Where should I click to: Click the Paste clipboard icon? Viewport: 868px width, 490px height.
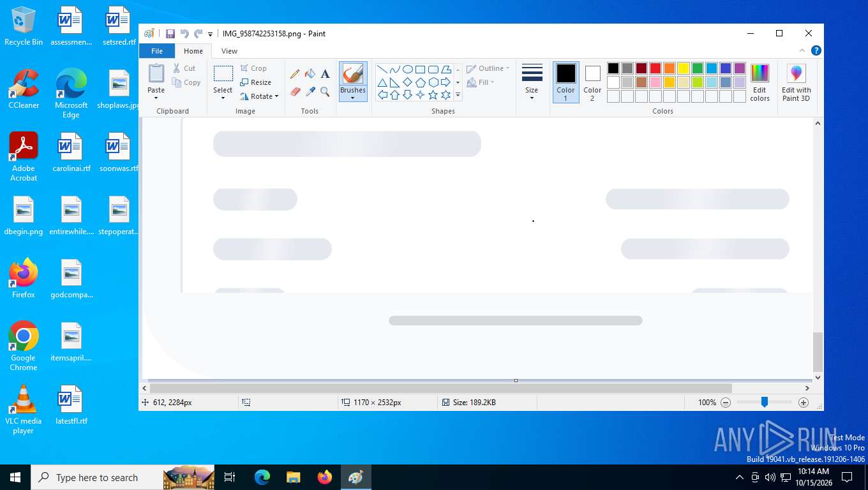[156, 73]
